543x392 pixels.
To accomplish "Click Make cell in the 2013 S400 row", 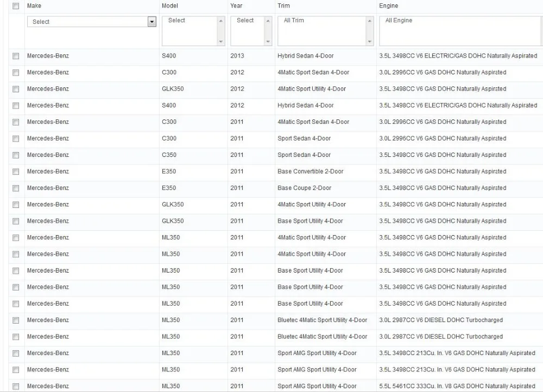I will pos(48,56).
